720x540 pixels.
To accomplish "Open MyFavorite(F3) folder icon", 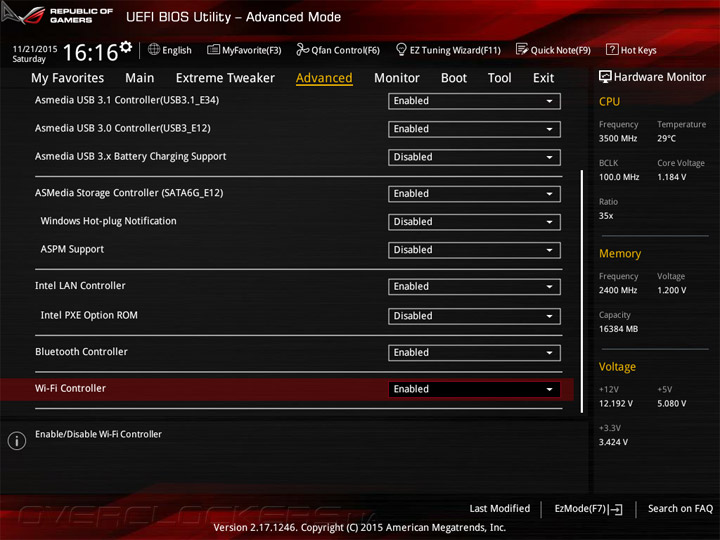I will (213, 50).
